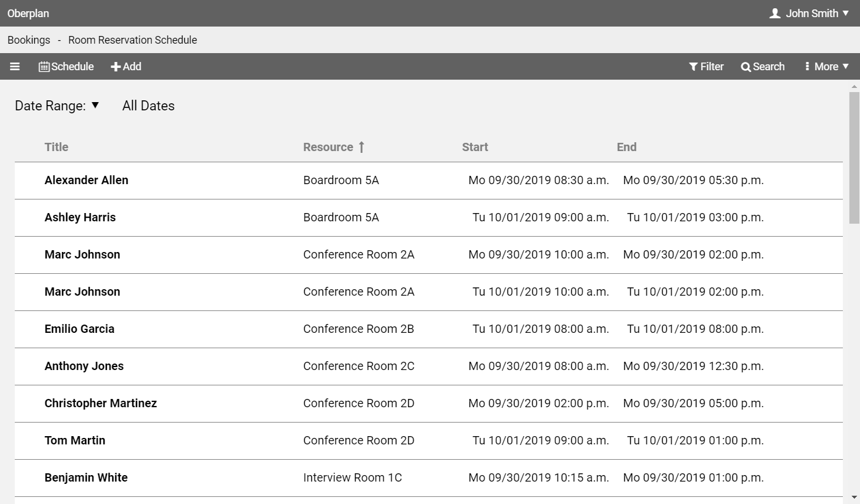Toggle Resource sort arrow

361,147
